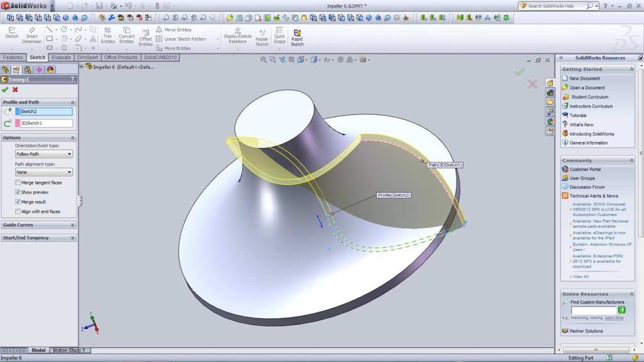The width and height of the screenshot is (644, 362).
Task: Click the Partner Solutions link
Action: (x=586, y=331)
